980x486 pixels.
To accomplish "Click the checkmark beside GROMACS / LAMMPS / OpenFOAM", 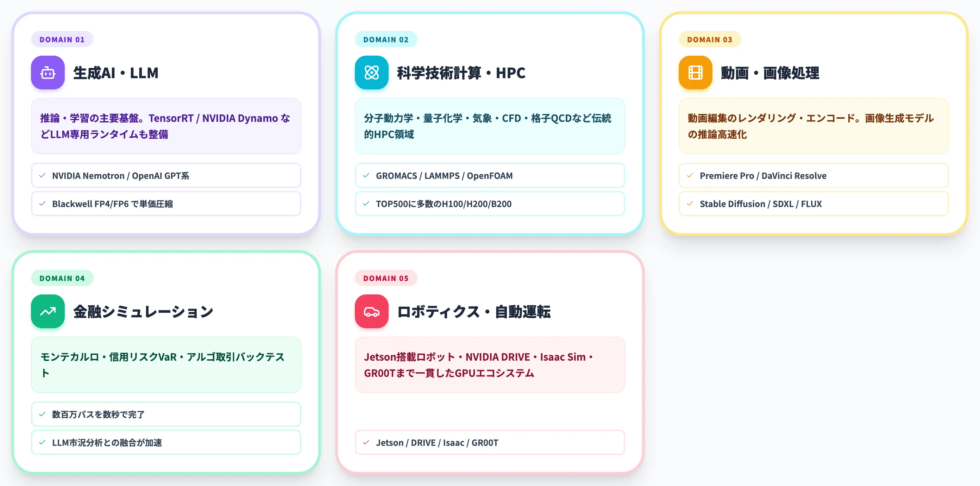I will (x=366, y=175).
